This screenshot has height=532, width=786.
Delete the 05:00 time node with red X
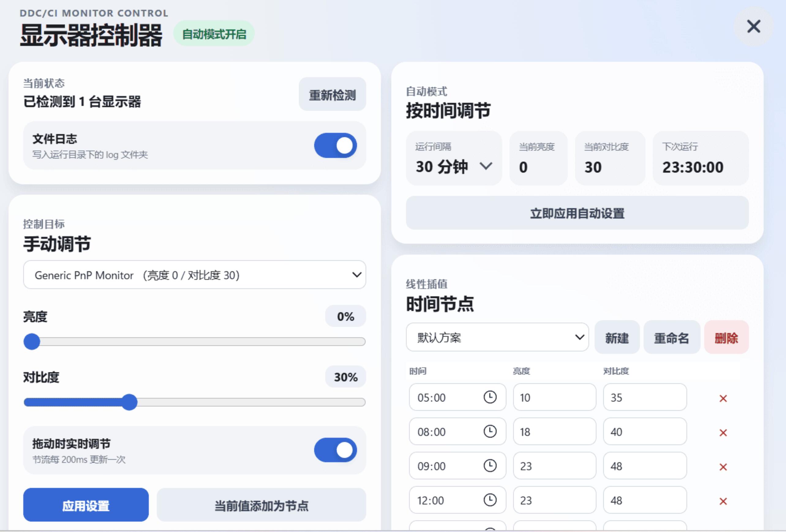723,399
